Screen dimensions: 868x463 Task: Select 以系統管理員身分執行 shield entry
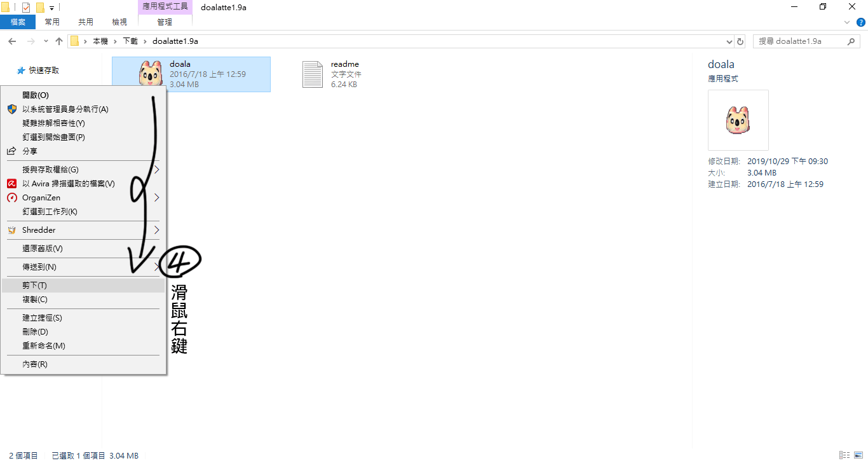click(65, 109)
